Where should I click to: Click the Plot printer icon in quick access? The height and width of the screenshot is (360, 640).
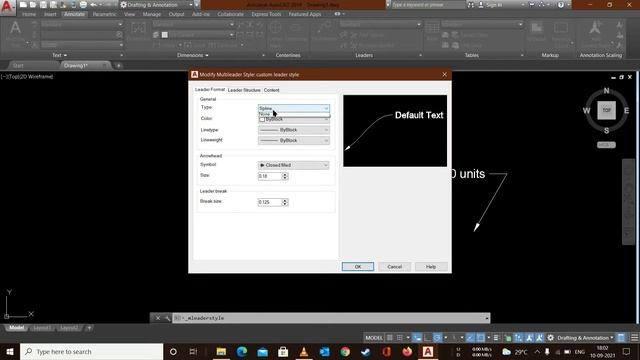[x=83, y=5]
